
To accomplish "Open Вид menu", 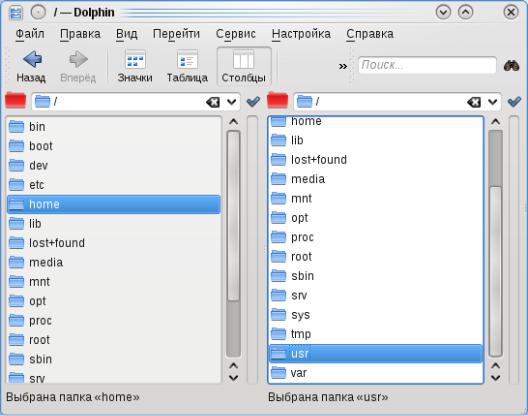I will tap(127, 34).
